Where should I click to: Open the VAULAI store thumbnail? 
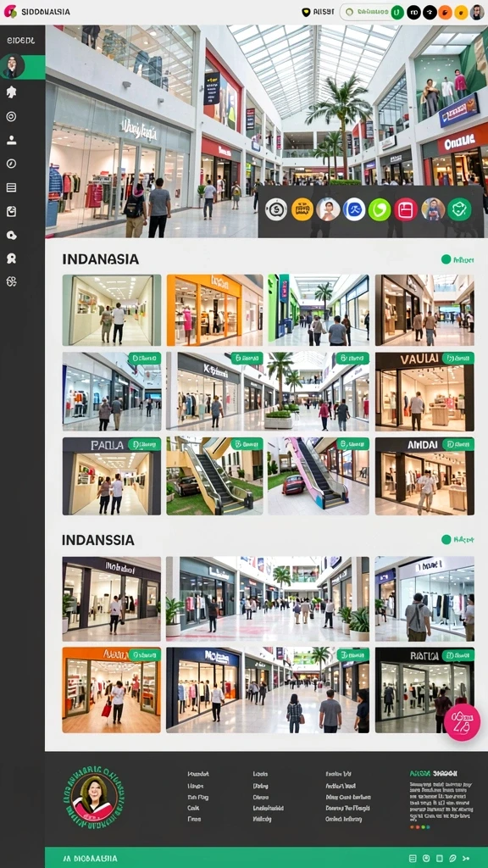pos(424,391)
